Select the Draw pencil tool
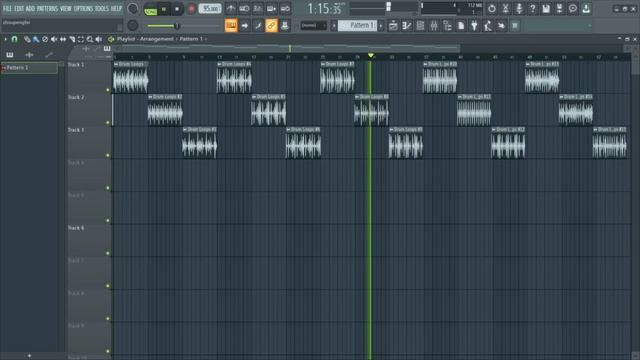 [x=27, y=39]
